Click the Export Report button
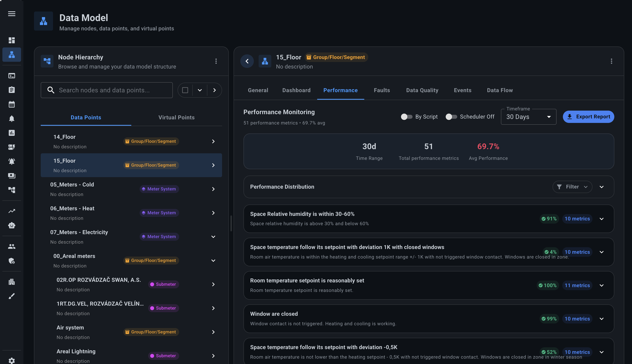Viewport: 632px width, 364px height. point(588,117)
